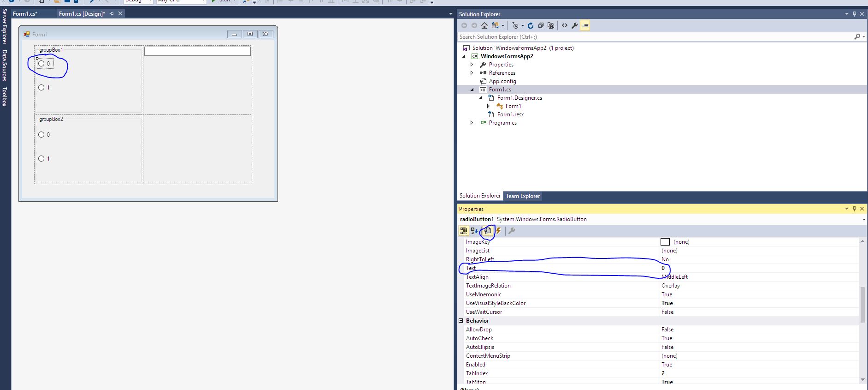Click the View Code angle-brackets icon
This screenshot has width=868, height=390.
coord(565,26)
